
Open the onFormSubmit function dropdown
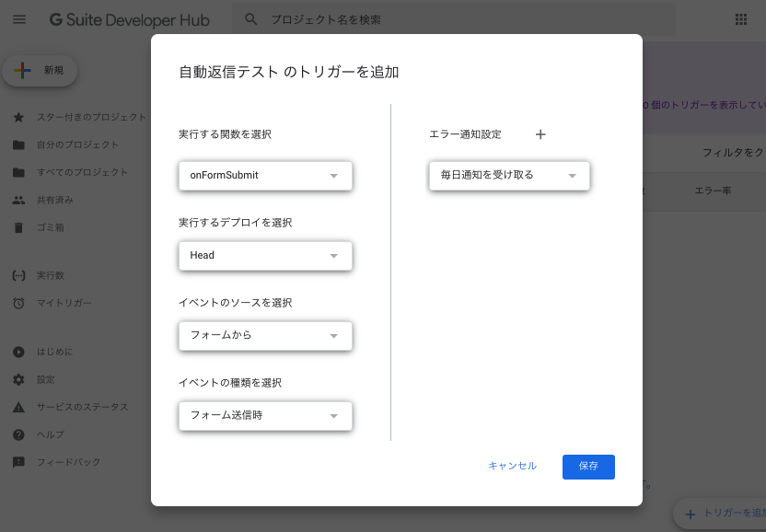[x=265, y=176]
